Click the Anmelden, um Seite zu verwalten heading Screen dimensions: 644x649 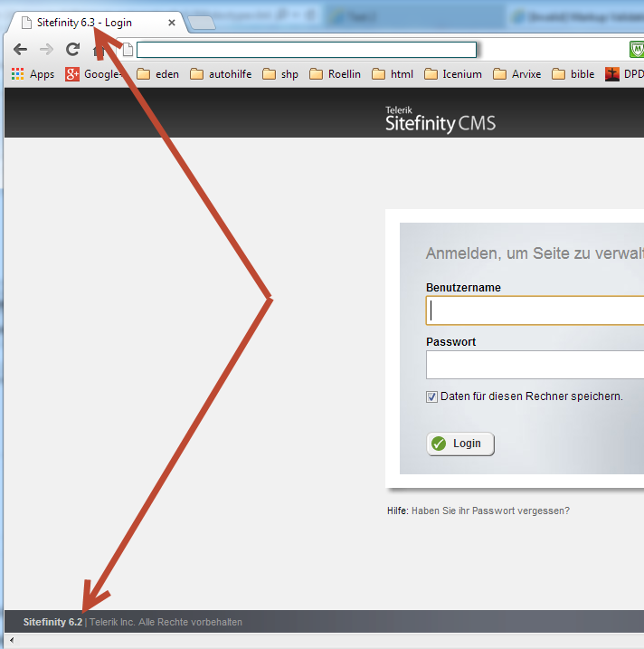(535, 253)
